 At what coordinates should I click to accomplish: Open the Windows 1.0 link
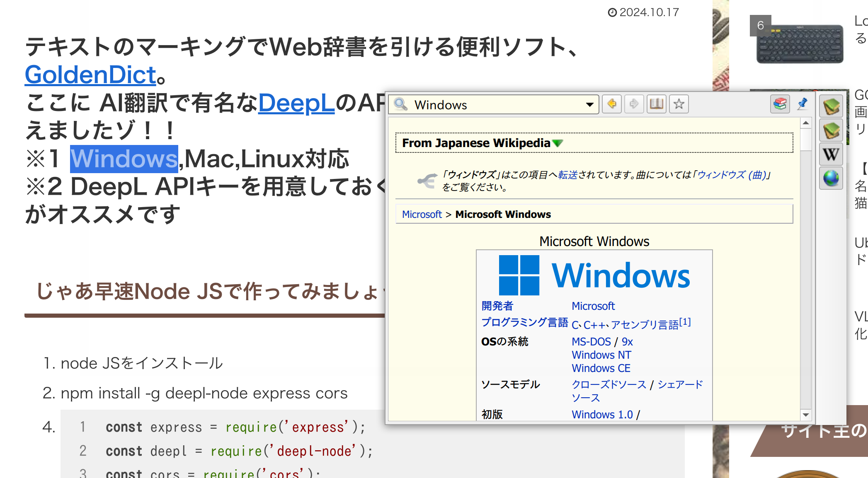(x=602, y=415)
